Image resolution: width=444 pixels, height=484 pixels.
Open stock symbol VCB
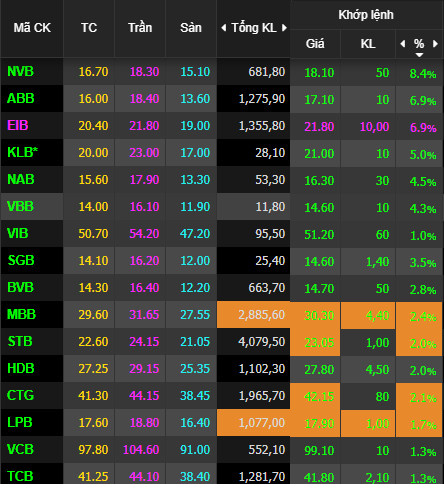click(21, 449)
